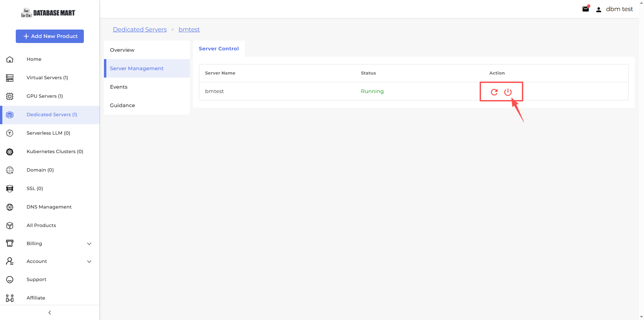Viewport: 644px width, 320px height.
Task: Click the Running status text
Action: [x=372, y=91]
